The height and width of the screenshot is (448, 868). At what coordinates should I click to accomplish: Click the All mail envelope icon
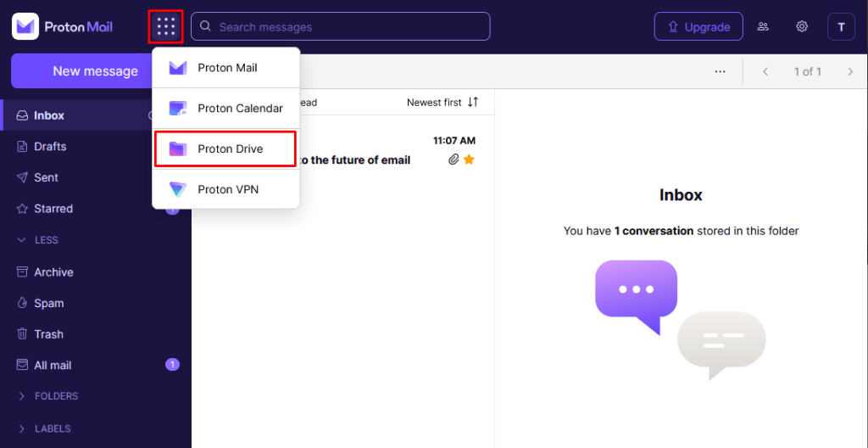click(22, 366)
